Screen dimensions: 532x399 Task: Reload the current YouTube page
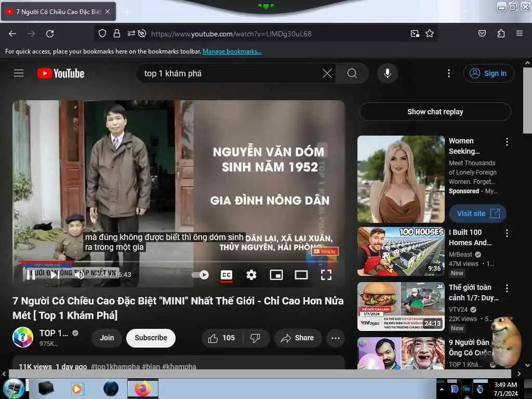[x=50, y=34]
